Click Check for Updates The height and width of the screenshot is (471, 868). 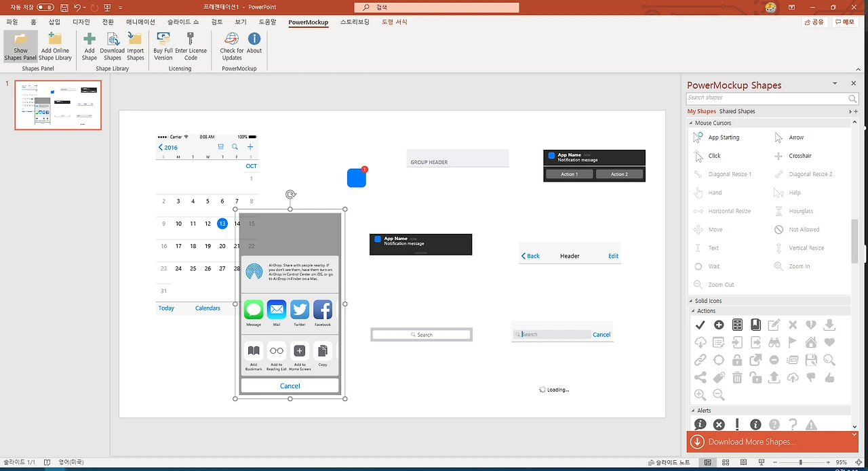click(232, 46)
